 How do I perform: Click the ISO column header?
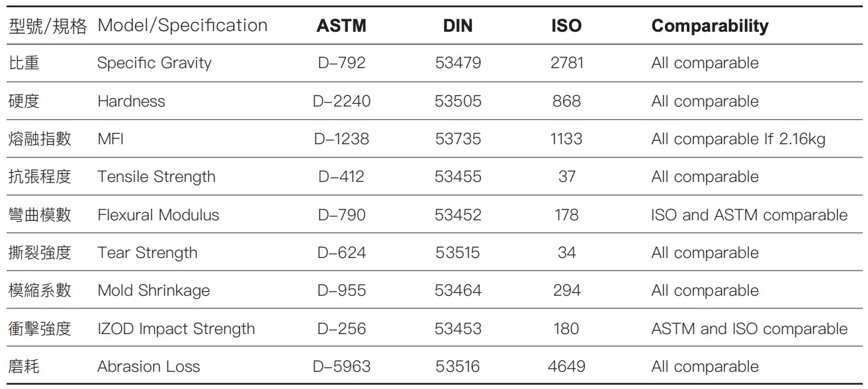coord(566,26)
